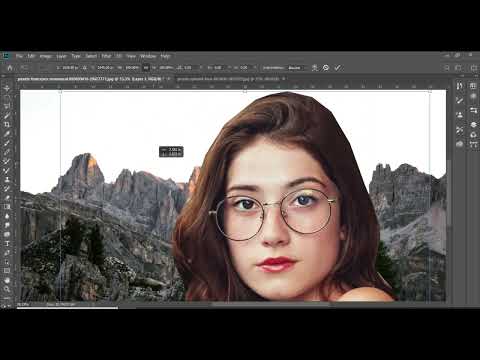The image size is (480, 360).
Task: Select the Lasso tool
Action: (x=7, y=106)
